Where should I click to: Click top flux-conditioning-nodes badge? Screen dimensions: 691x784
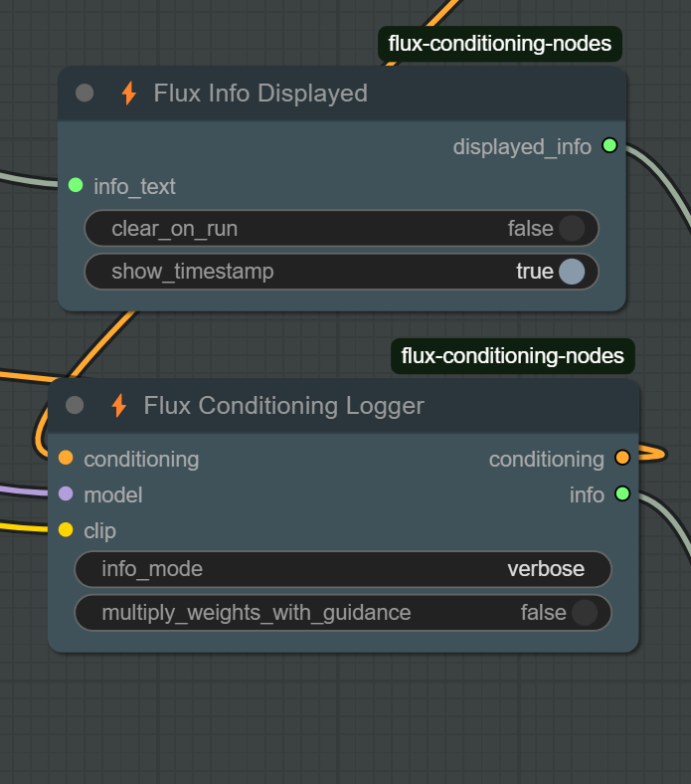pos(499,44)
